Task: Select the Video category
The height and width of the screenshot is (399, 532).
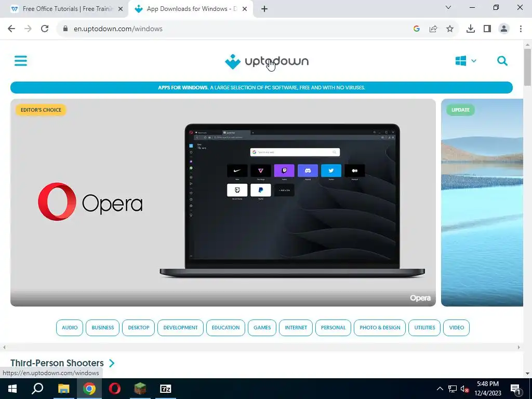Action: 456,328
